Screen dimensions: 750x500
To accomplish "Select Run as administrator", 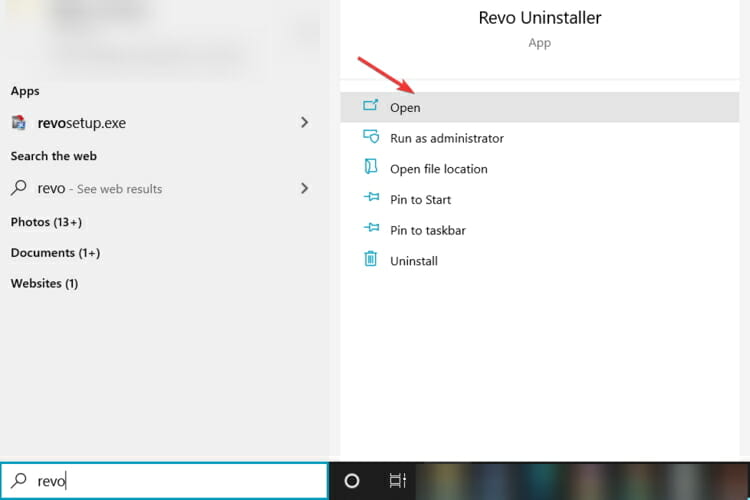I will (x=540, y=138).
